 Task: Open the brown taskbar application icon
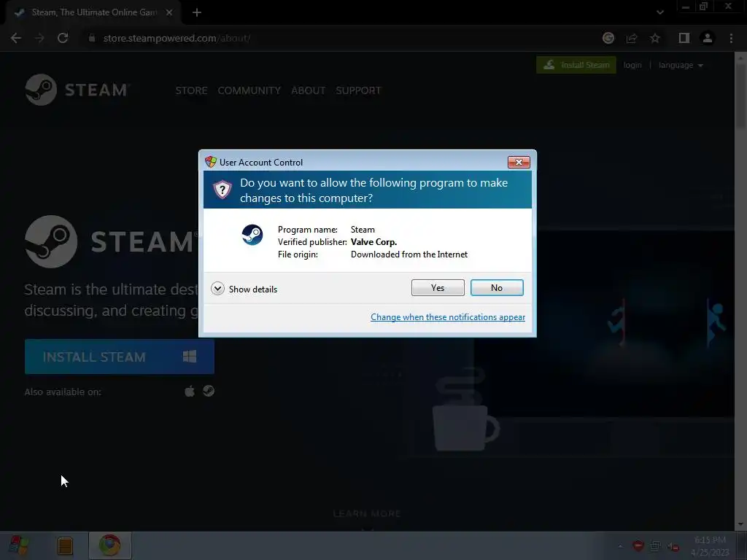tap(65, 545)
